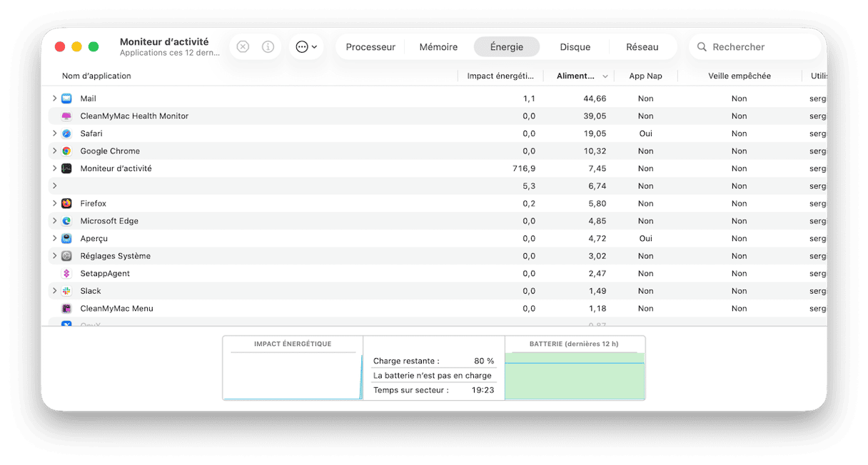Select the CleanMyMac Health Monitor row name
Image resolution: width=868 pixels, height=465 pixels.
pyautogui.click(x=134, y=116)
